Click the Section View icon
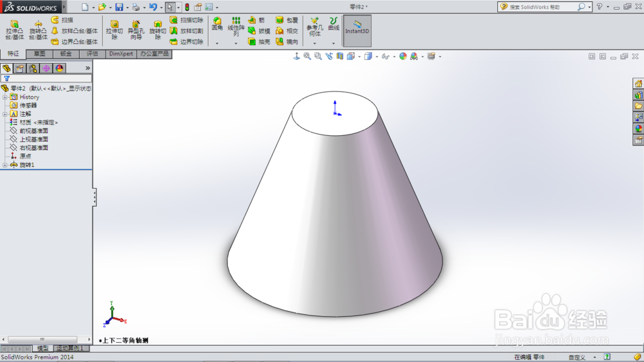This screenshot has height=362, width=644. pos(339,56)
